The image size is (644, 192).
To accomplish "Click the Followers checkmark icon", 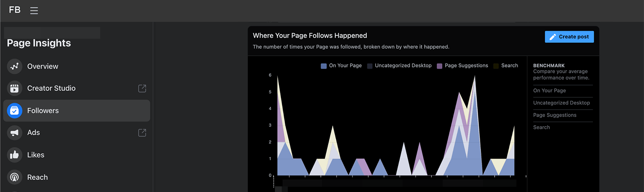I will (x=14, y=111).
